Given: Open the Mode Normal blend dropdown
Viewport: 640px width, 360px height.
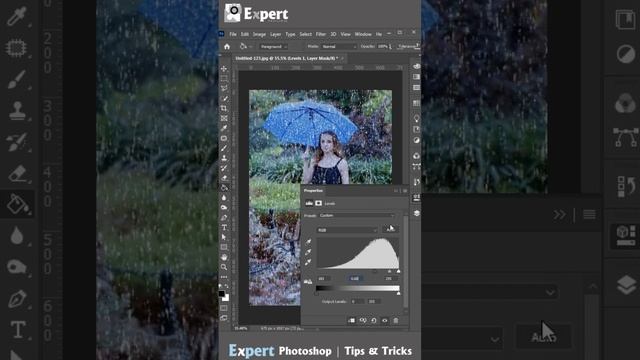Looking at the screenshot, I should 339,47.
